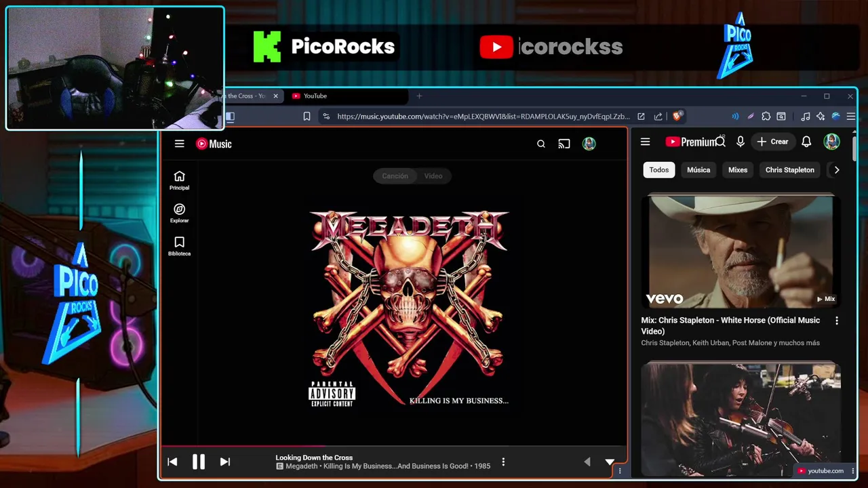Click the song progress bar
Image resolution: width=868 pixels, height=488 pixels.
coord(393,446)
